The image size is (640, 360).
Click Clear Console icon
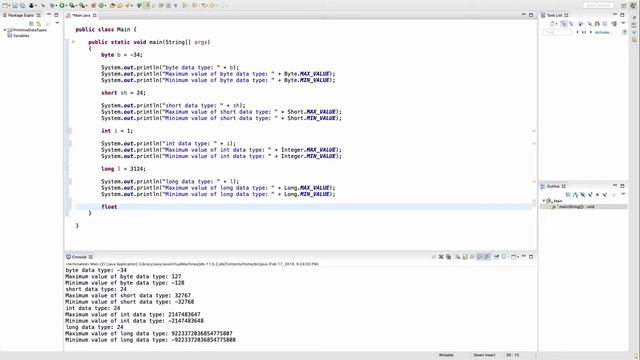click(x=458, y=257)
